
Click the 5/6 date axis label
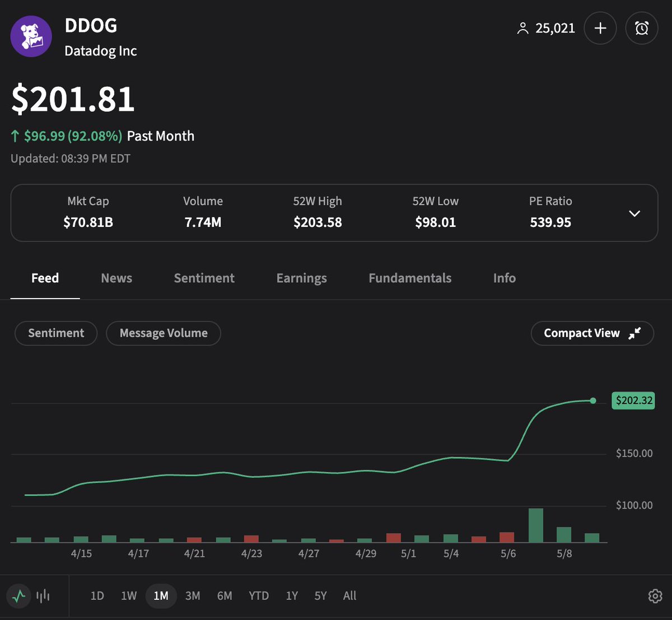point(508,553)
